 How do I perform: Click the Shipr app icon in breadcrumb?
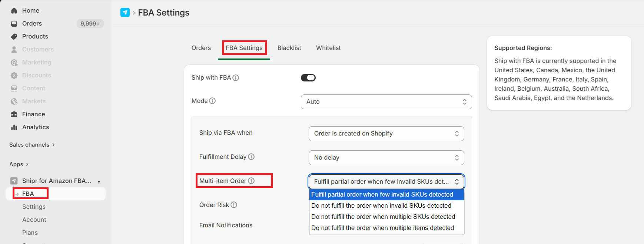coord(125,13)
